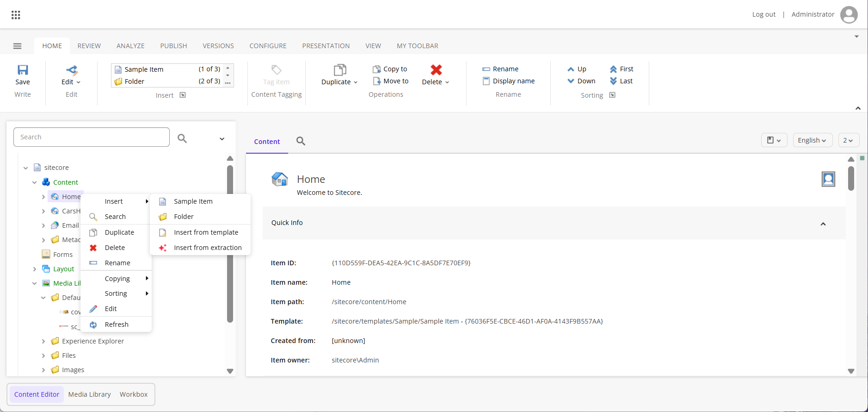Open the search options dropdown chevron
868x412 pixels.
tap(222, 139)
